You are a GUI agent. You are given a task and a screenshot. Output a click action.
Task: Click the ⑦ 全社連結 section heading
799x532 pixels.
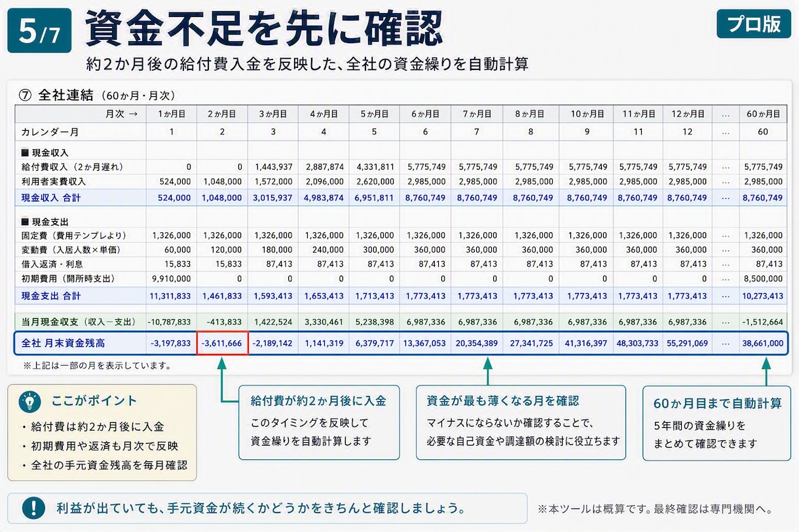[x=97, y=95]
